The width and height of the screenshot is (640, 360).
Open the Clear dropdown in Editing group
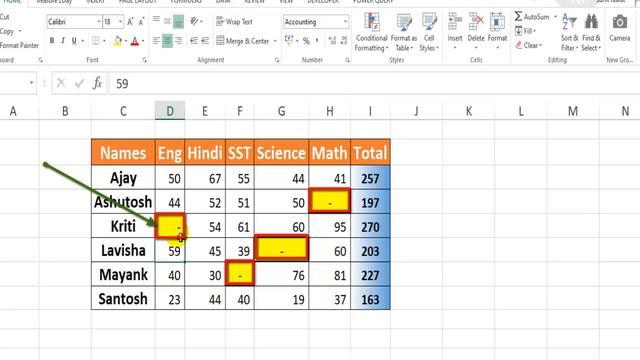click(529, 45)
